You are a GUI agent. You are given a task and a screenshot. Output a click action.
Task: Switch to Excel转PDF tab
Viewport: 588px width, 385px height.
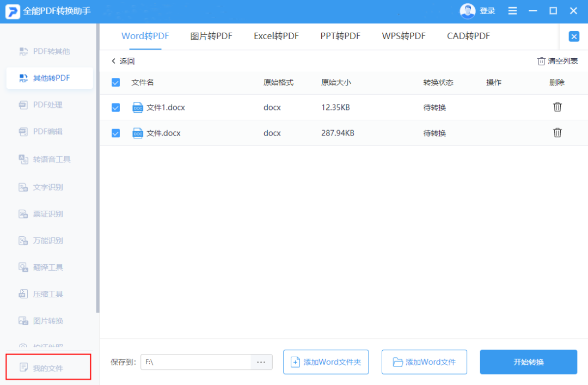pos(276,36)
